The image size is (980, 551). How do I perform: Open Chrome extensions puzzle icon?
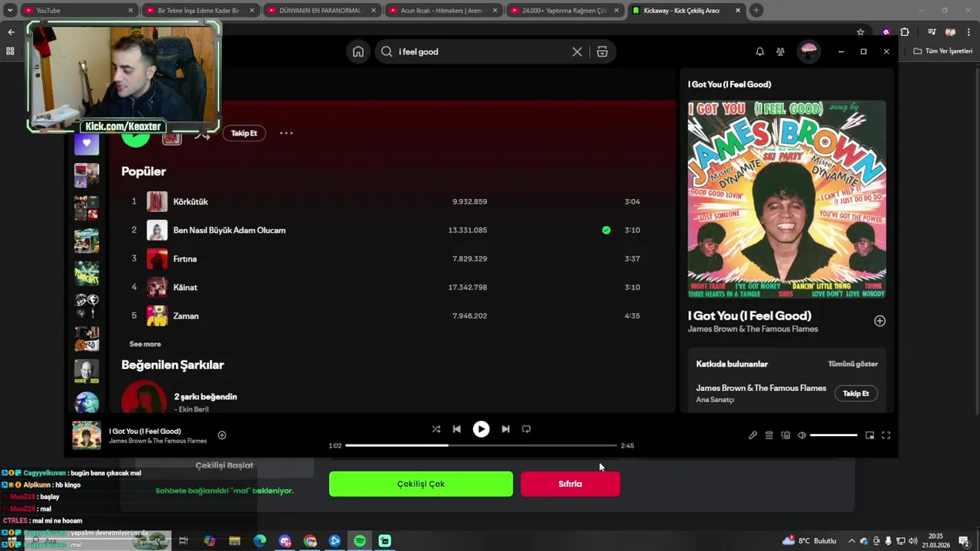[904, 32]
